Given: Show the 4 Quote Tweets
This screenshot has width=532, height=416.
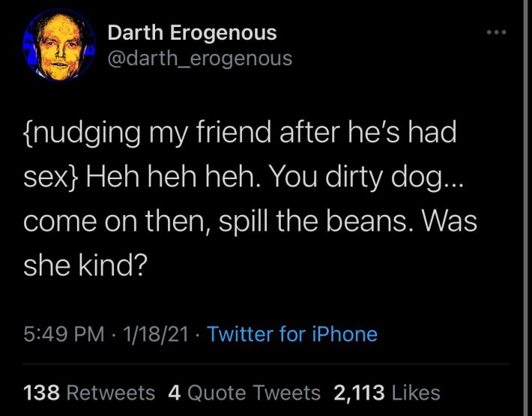Looking at the screenshot, I should (x=244, y=392).
